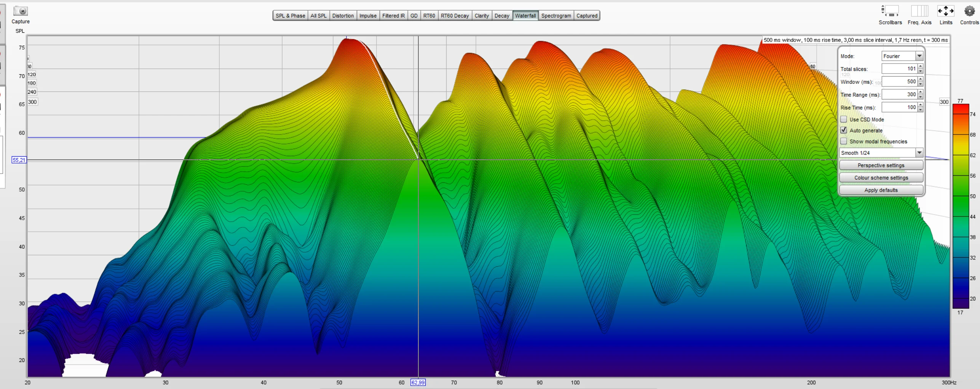Click the Capture camera icon

tap(21, 11)
